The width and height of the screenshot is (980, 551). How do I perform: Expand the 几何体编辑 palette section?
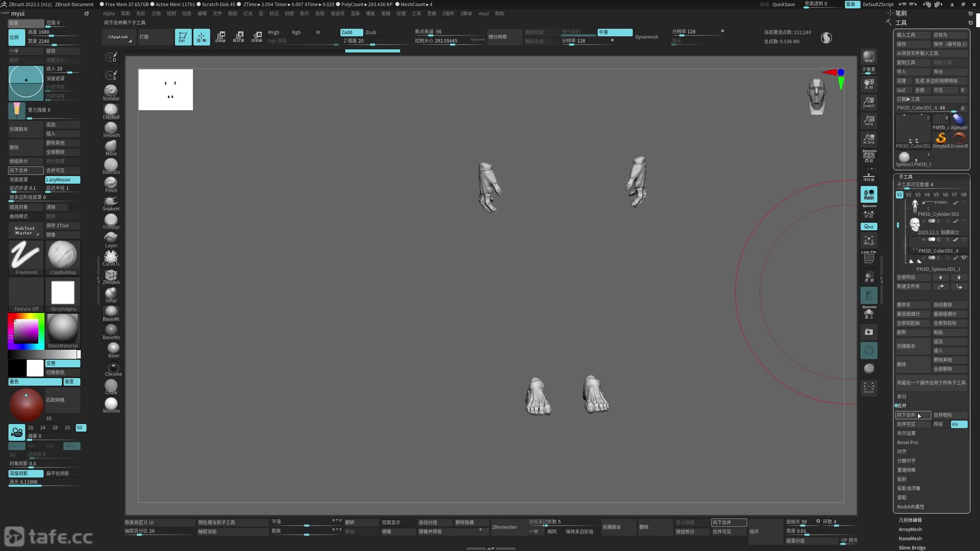click(x=910, y=520)
